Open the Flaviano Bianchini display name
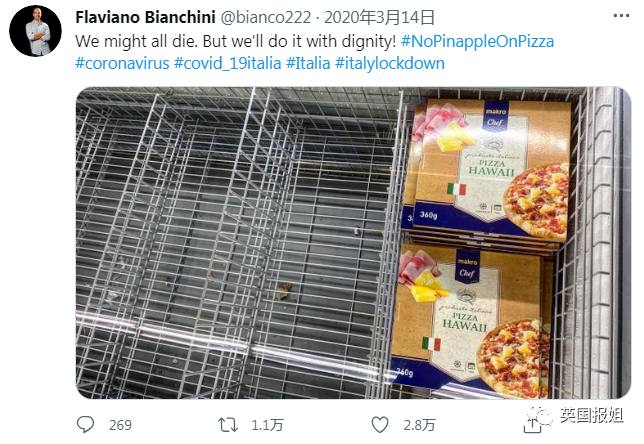 [145, 17]
